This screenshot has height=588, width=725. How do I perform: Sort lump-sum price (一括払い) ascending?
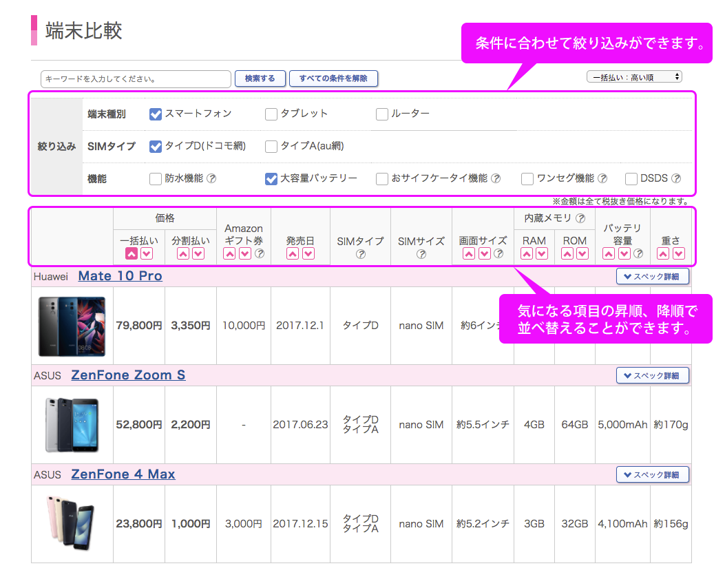point(132,253)
